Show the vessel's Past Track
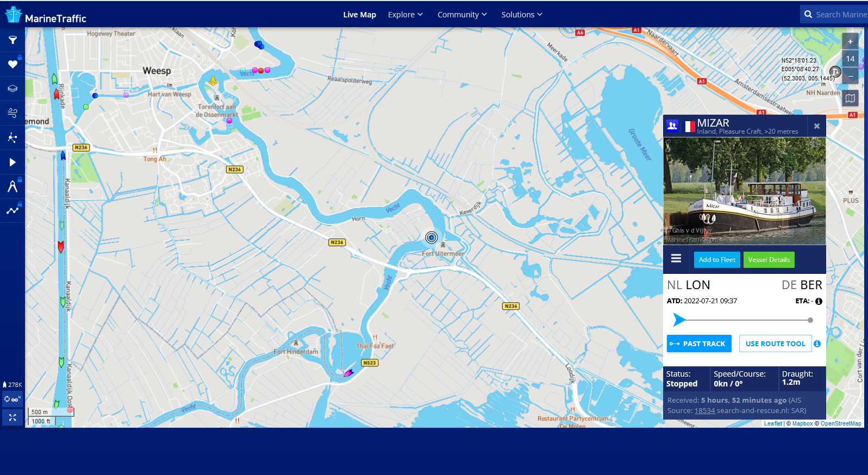868x475 pixels. [699, 343]
